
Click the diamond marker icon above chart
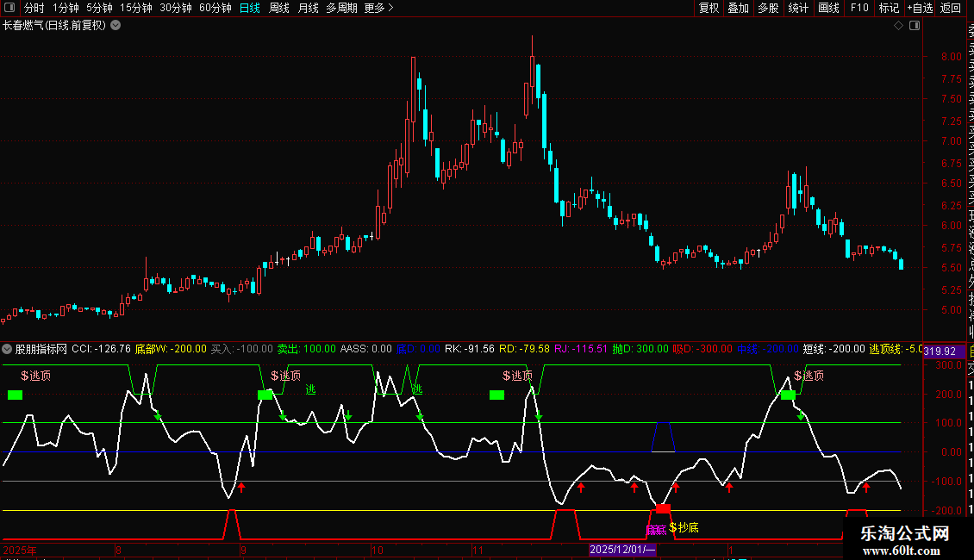coord(898,26)
